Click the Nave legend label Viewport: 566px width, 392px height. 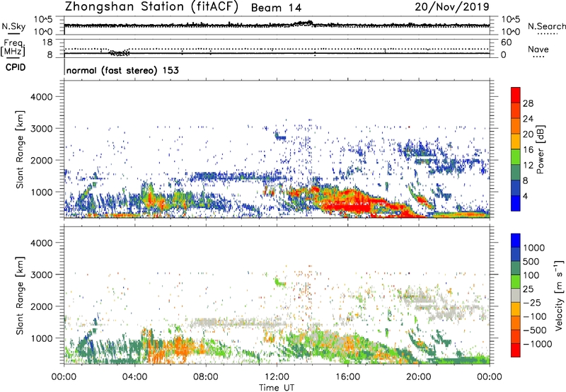click(538, 50)
